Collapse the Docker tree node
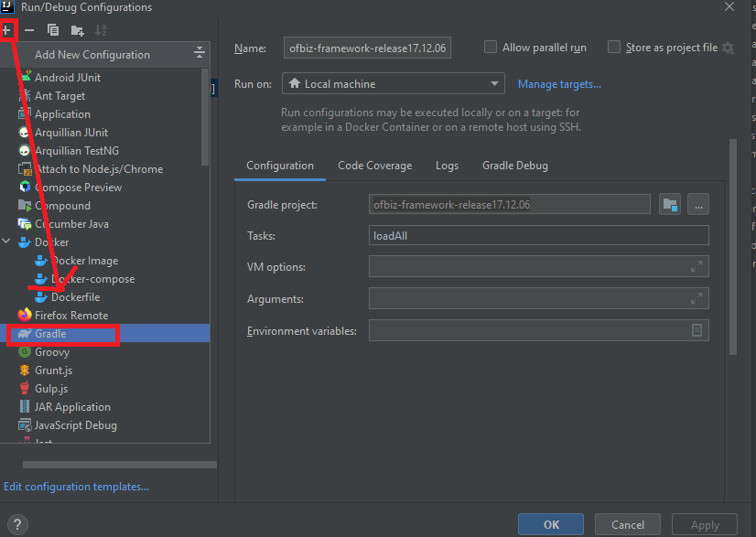756x537 pixels. (x=7, y=242)
